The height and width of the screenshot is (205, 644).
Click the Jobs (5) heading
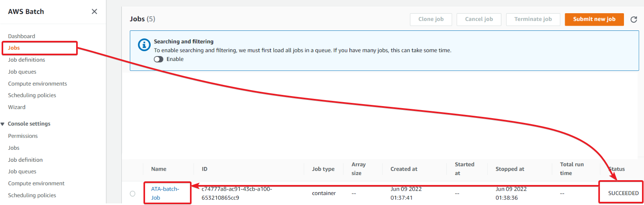pos(142,19)
